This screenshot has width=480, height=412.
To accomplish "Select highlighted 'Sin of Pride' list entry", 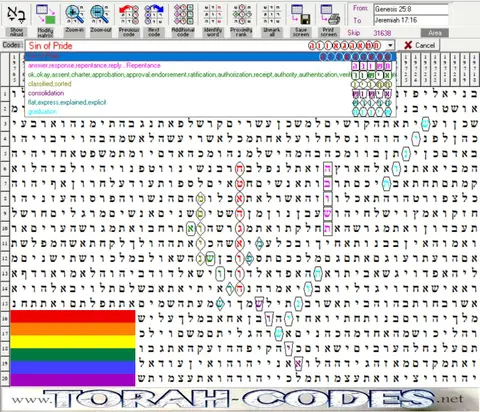I will coord(211,56).
